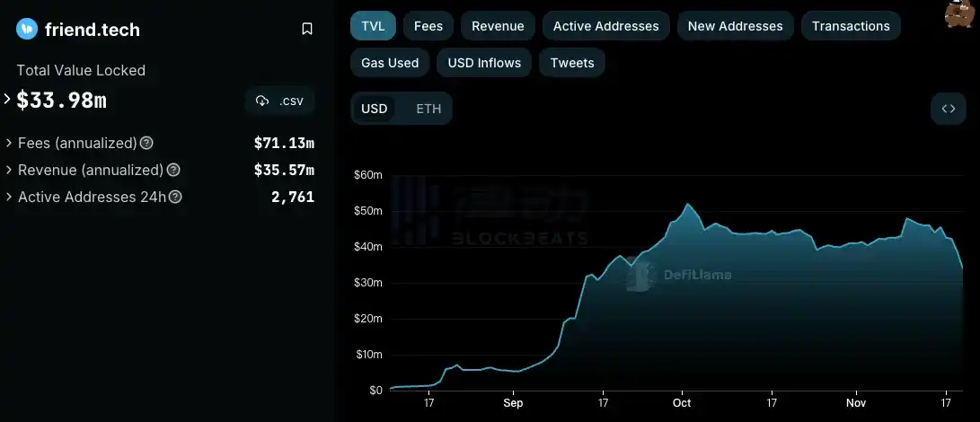Viewport: 980px width, 422px height.
Task: Click the $35.57m revenue value
Action: pyautogui.click(x=284, y=170)
